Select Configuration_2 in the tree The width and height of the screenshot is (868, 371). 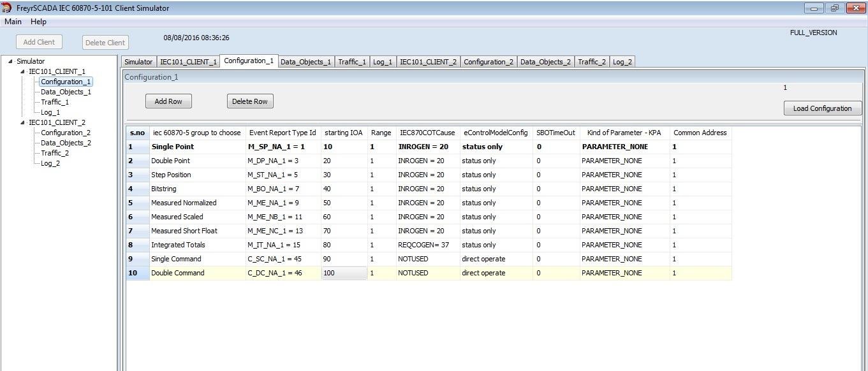click(x=66, y=133)
